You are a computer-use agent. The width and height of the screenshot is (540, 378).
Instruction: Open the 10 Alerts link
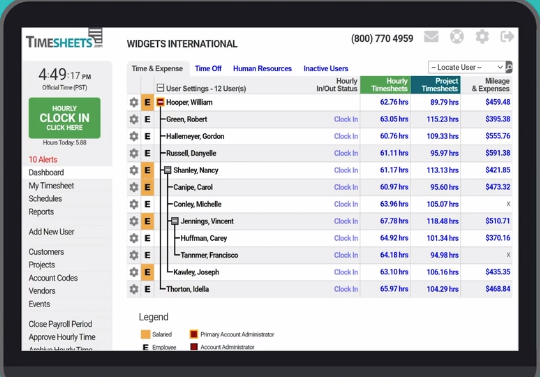coord(43,159)
